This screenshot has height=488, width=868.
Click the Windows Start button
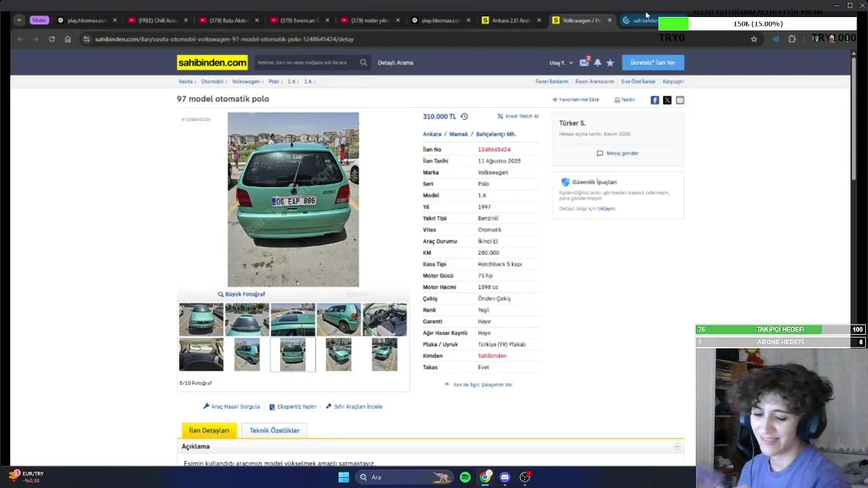[344, 477]
